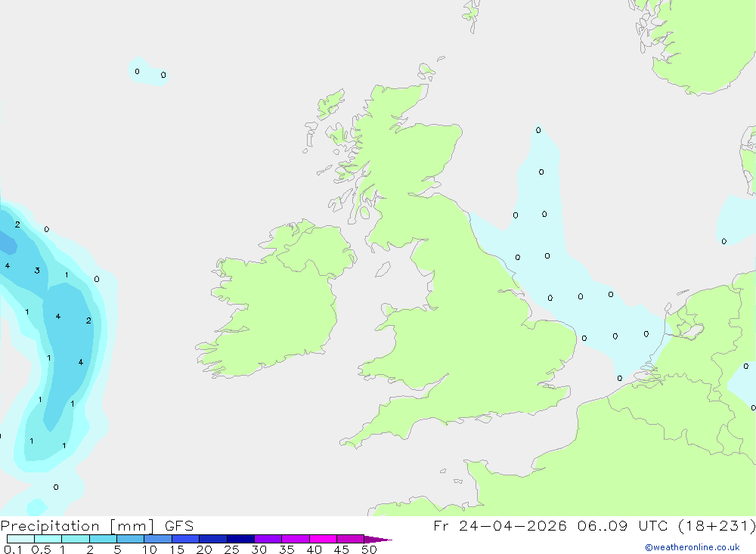This screenshot has height=554, width=756.
Task: Select the 35–40 mm legend swatch
Action: pos(296,539)
